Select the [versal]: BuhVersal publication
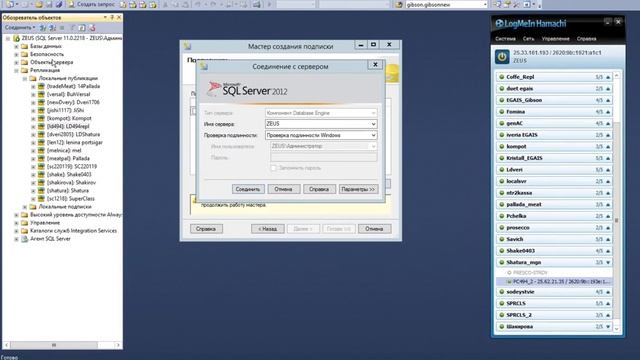Viewport: 640px width, 360px height. click(x=68, y=94)
